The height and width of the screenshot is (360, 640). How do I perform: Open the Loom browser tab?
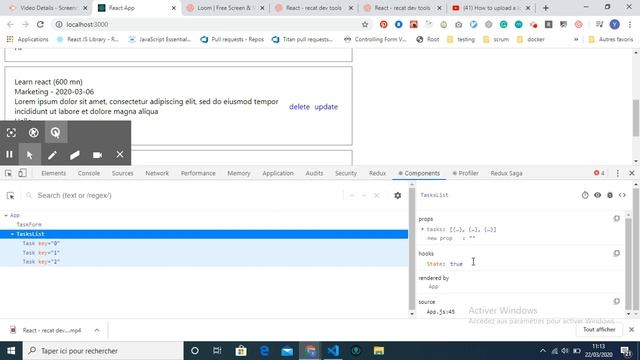click(224, 8)
